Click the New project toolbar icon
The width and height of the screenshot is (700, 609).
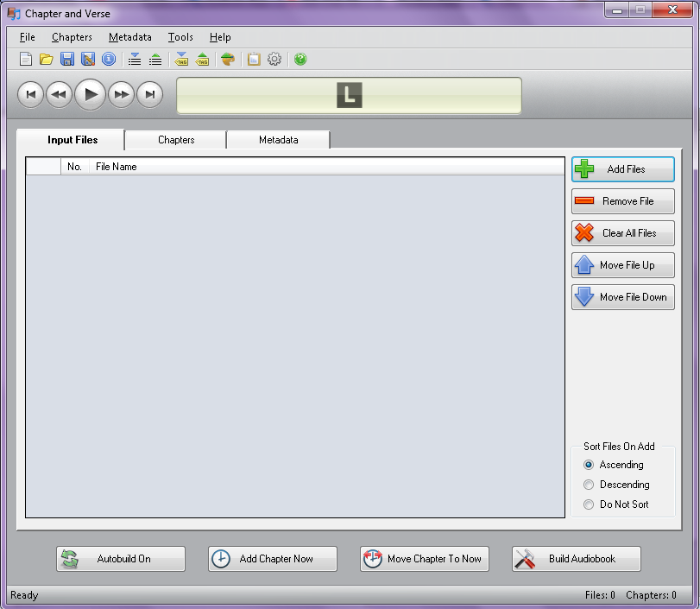[x=26, y=60]
